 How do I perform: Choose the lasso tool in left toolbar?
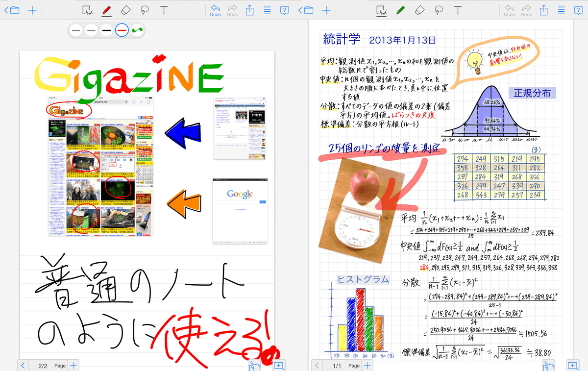145,10
